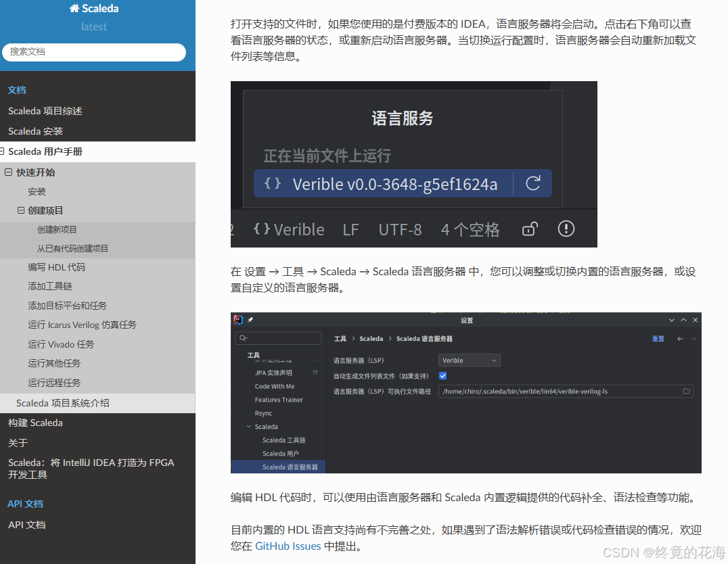Click the settings search field
This screenshot has width=728, height=564.
(278, 338)
